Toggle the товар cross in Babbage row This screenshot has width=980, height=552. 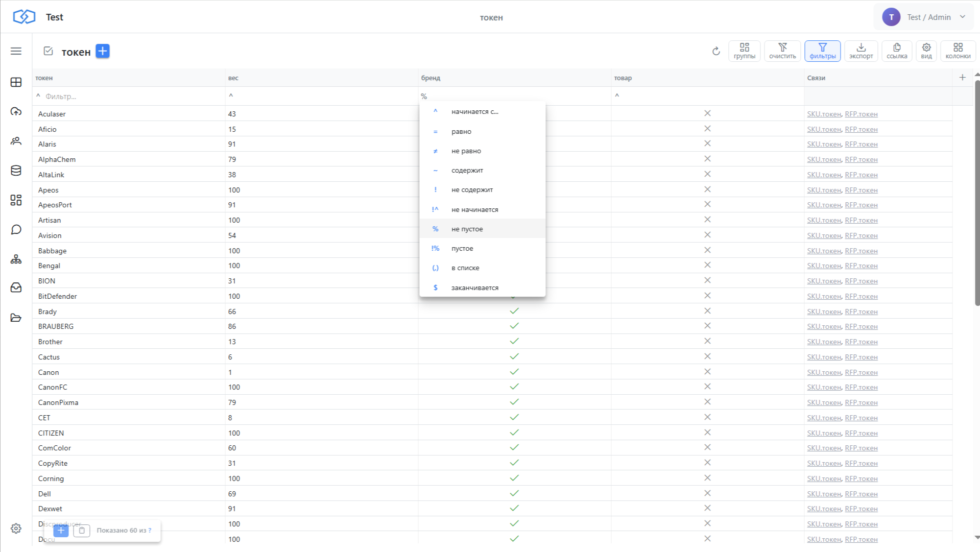[707, 250]
